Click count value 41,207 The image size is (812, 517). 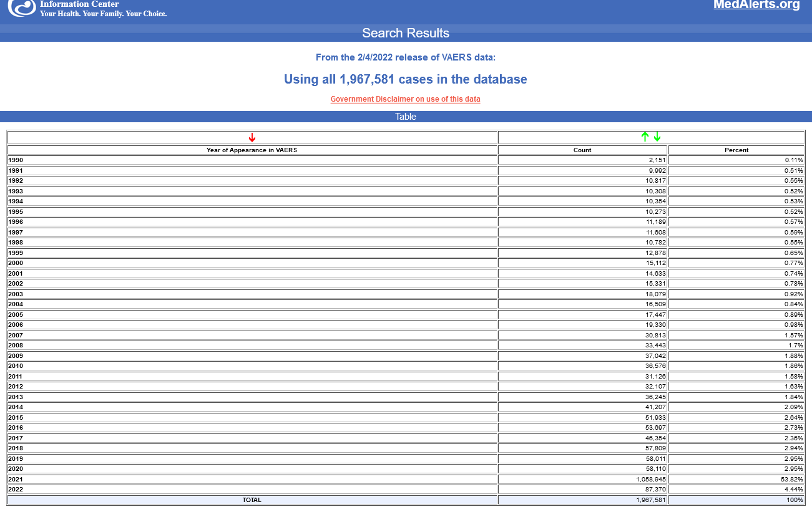pos(656,407)
